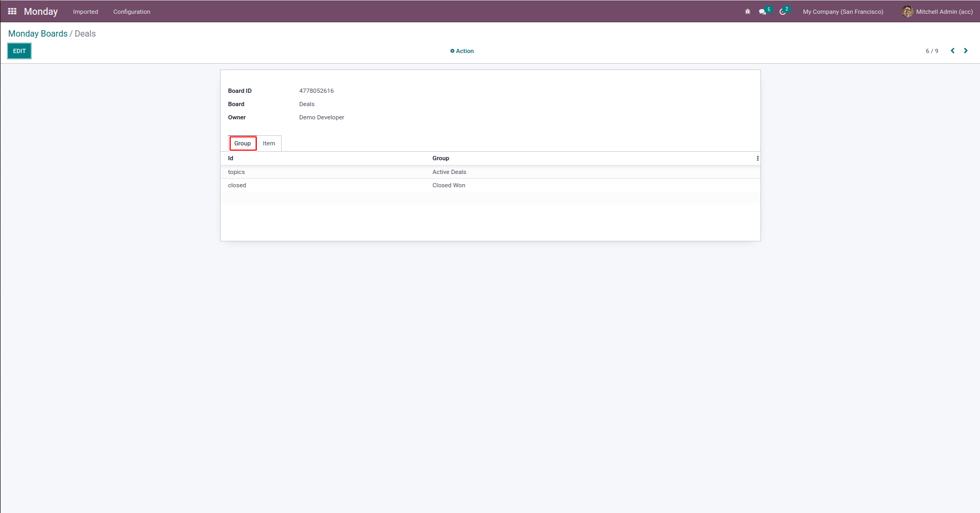Click the pager counter 6 / 9
This screenshot has height=513, width=980.
pyautogui.click(x=932, y=51)
